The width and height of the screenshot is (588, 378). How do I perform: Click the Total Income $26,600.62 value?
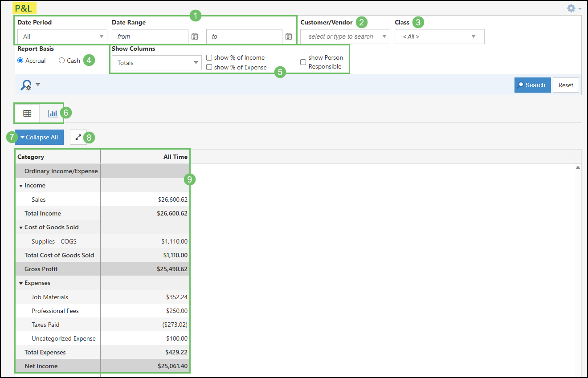click(172, 213)
